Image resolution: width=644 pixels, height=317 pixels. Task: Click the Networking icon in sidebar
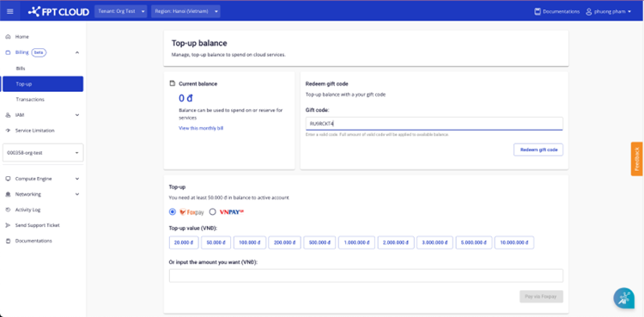(x=8, y=194)
